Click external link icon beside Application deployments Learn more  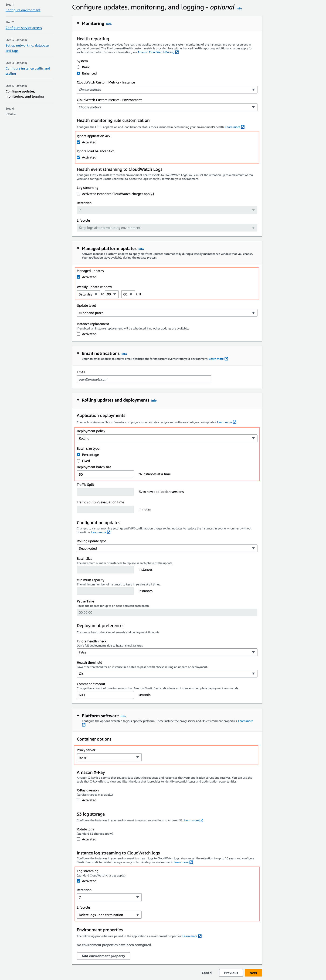click(234, 422)
